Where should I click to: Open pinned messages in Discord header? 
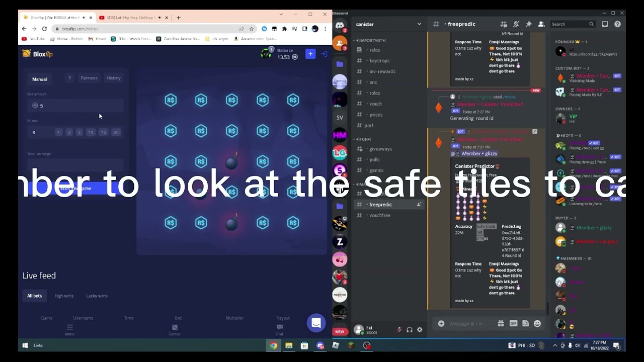[x=529, y=24]
